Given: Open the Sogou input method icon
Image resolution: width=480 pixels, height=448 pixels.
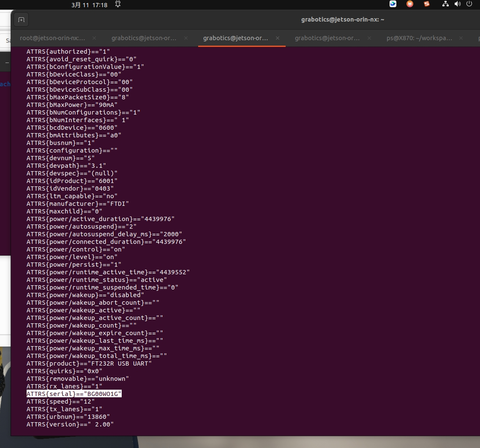Looking at the screenshot, I should (427, 4).
